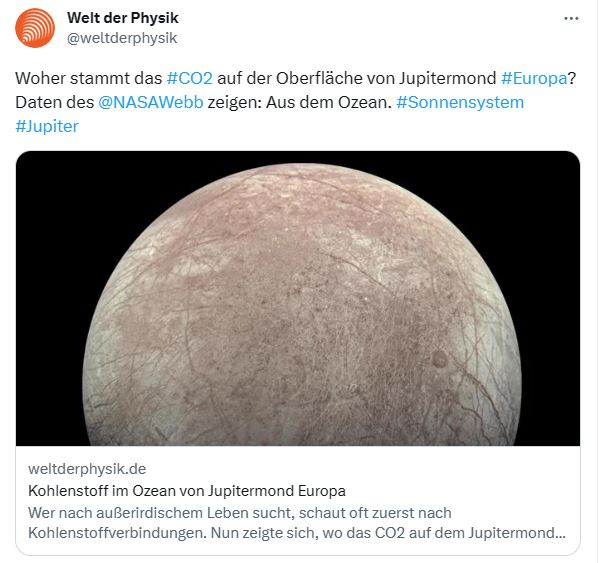
Task: Click tweet text 'Daten des'
Action: click(x=54, y=102)
